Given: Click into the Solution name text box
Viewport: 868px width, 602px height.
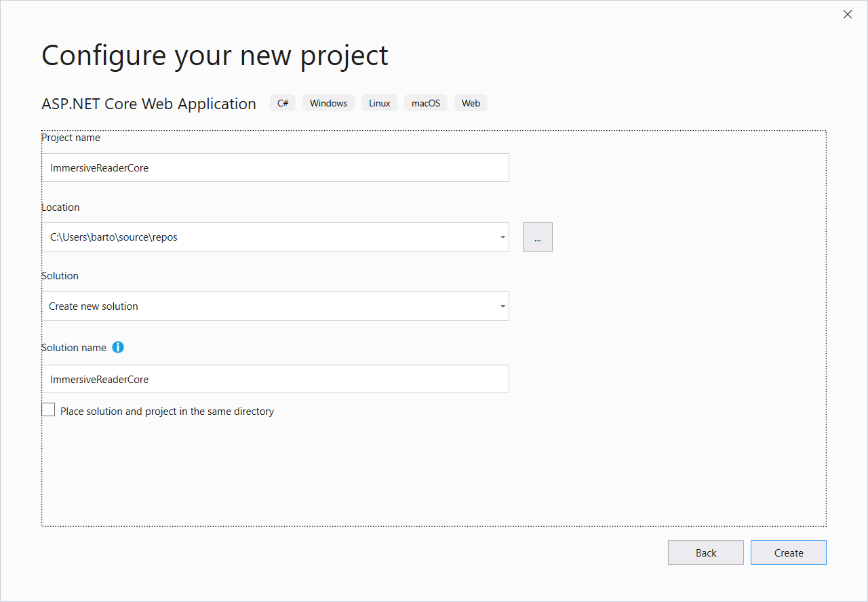Looking at the screenshot, I should pyautogui.click(x=275, y=379).
